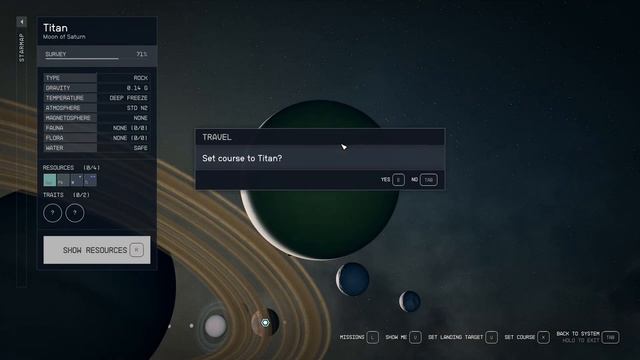640x360 pixels.
Task: Click the STD N2 atmosphere value
Action: coord(137,108)
